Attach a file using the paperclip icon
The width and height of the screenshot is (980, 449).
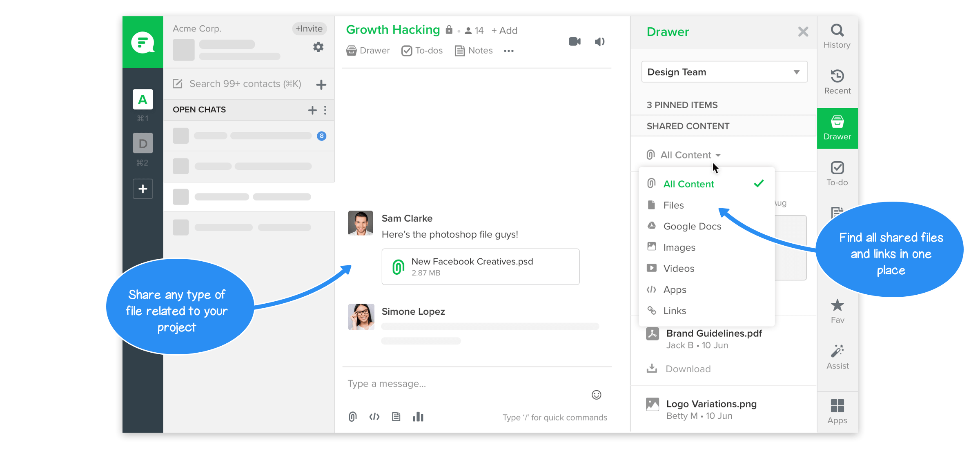click(x=353, y=416)
